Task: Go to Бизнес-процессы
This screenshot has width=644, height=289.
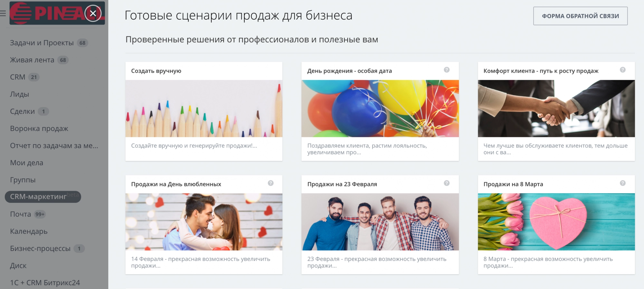Action: (40, 248)
